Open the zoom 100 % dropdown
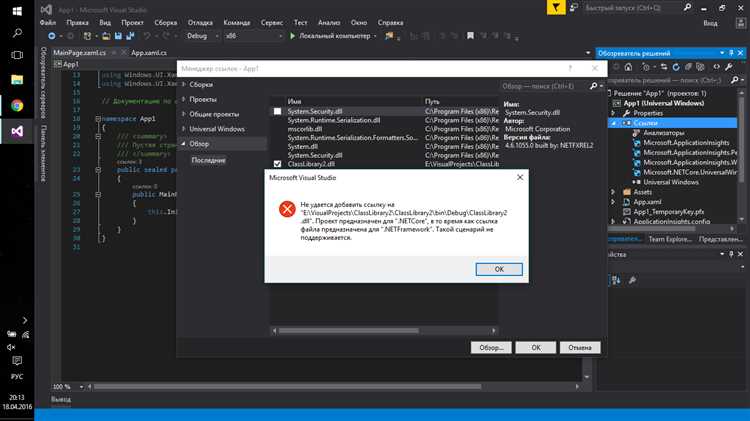Image resolution: width=750 pixels, height=421 pixels. pos(81,387)
